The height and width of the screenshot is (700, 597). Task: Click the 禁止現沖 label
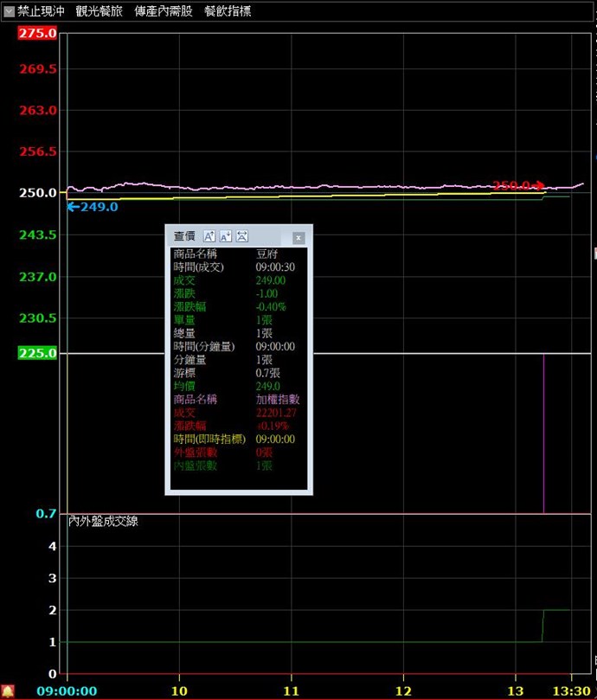pos(41,12)
